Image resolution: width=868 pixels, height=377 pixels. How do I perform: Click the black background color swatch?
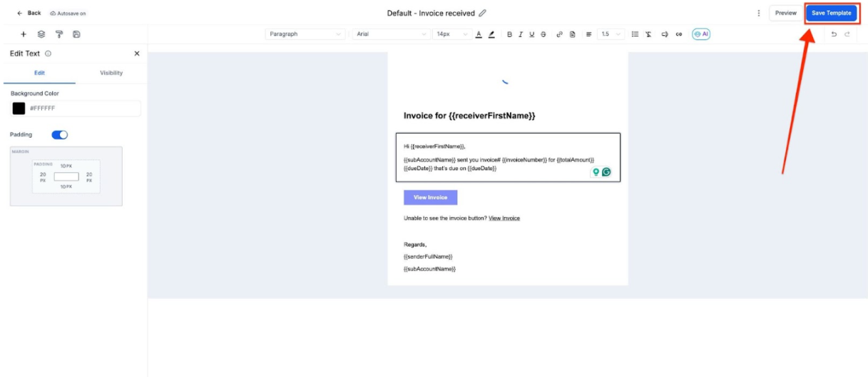click(19, 109)
